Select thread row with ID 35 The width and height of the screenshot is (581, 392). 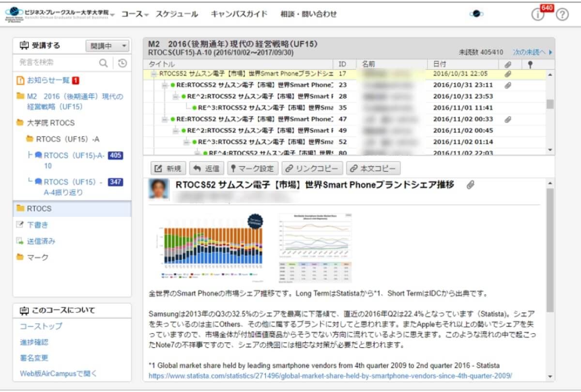pyautogui.click(x=345, y=108)
